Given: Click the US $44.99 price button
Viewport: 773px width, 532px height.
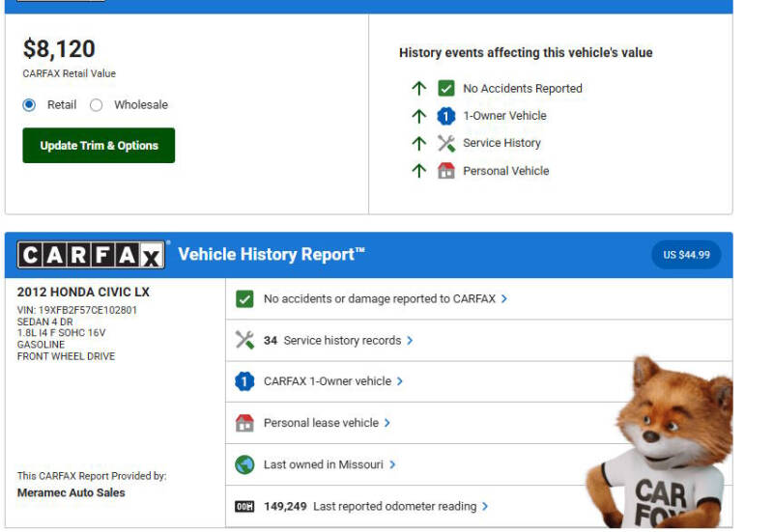Looking at the screenshot, I should (686, 255).
